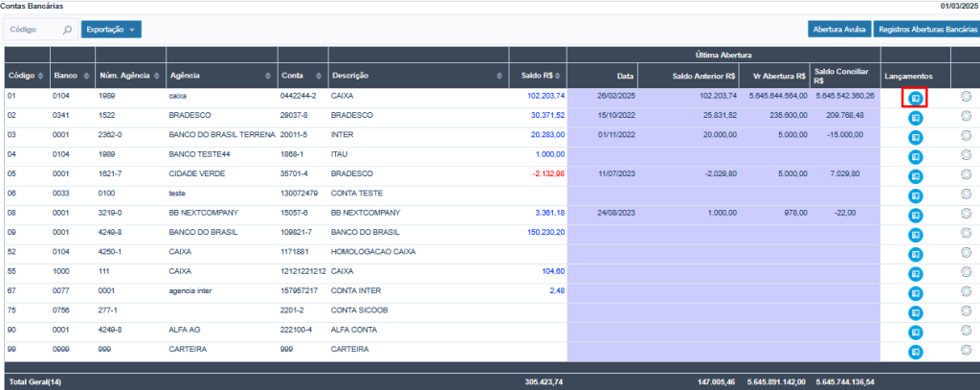
Task: Open Lançamentos for CIDADE VERDE account 05
Action: [x=915, y=176]
